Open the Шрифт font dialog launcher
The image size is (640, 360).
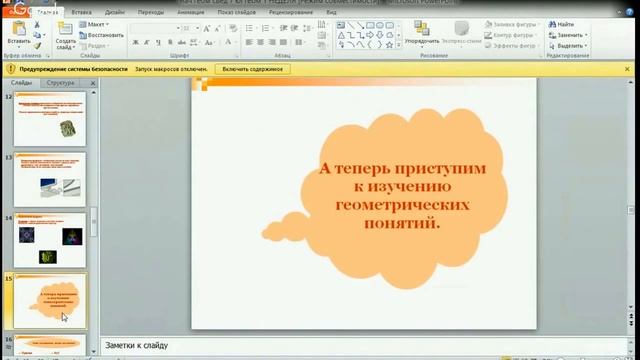(x=236, y=56)
